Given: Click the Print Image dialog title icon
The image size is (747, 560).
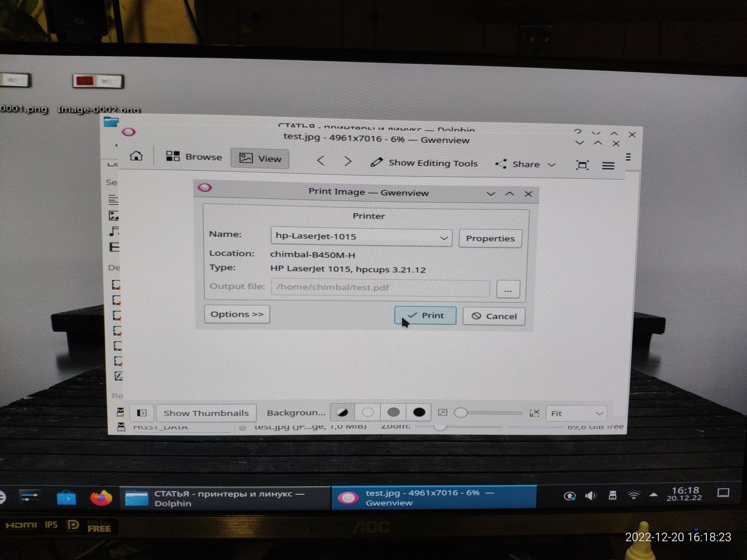Looking at the screenshot, I should [x=205, y=188].
